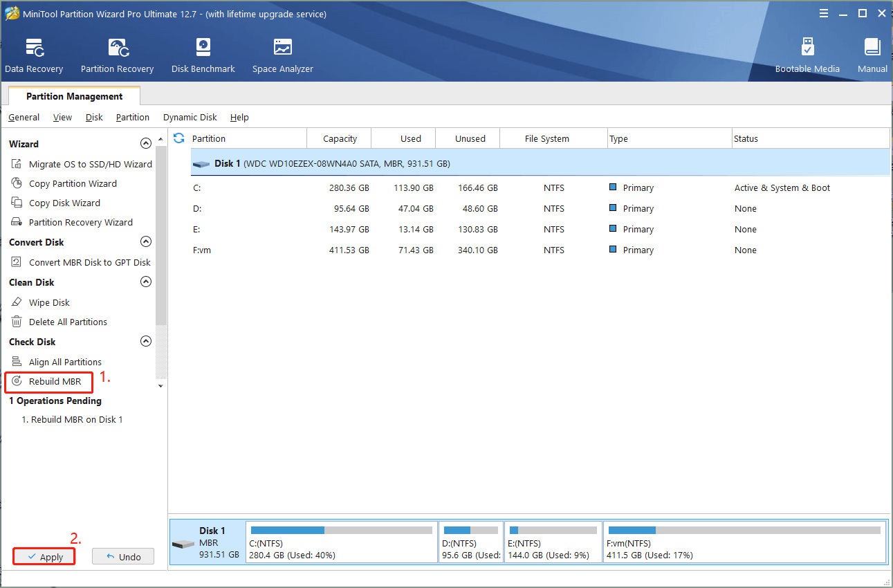Click Delete All Partitions trash icon
This screenshot has height=588, width=893.
pos(17,322)
